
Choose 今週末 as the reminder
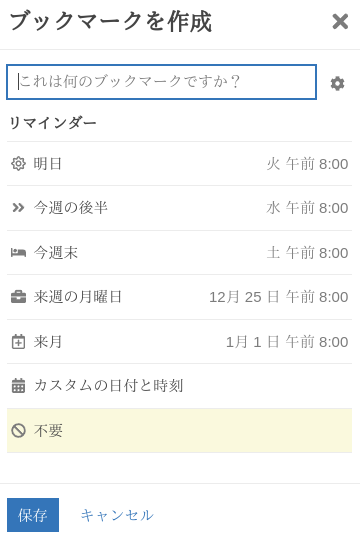pyautogui.click(x=179, y=252)
